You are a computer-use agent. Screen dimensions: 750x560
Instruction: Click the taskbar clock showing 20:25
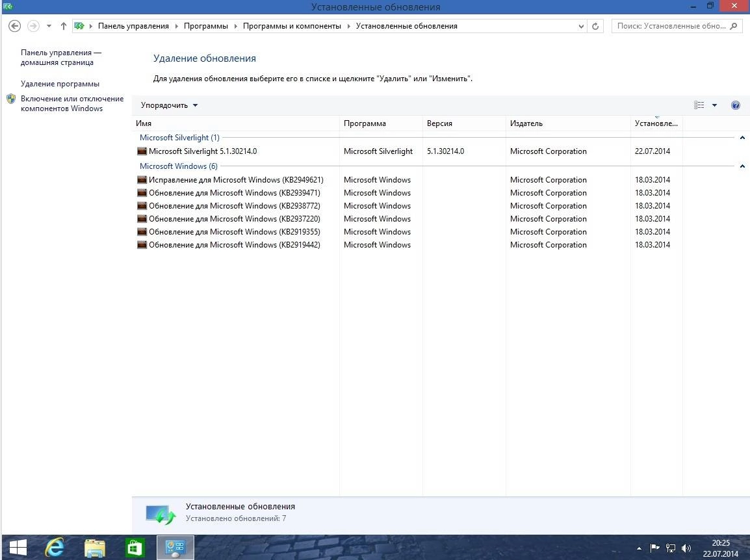(x=720, y=548)
